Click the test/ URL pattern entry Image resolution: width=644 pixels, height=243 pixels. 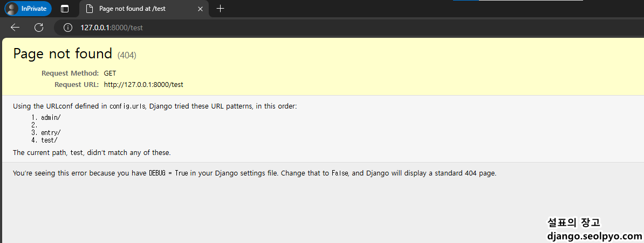coord(49,140)
